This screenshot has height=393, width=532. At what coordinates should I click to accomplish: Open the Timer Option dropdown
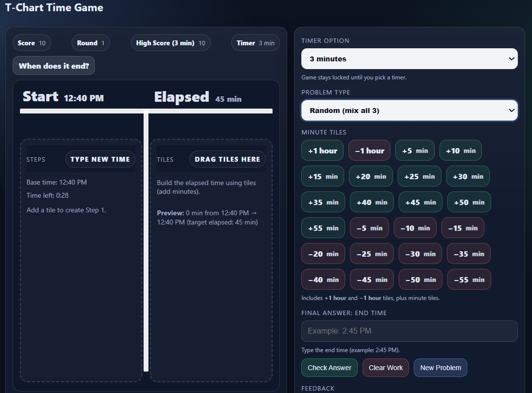[x=409, y=59]
